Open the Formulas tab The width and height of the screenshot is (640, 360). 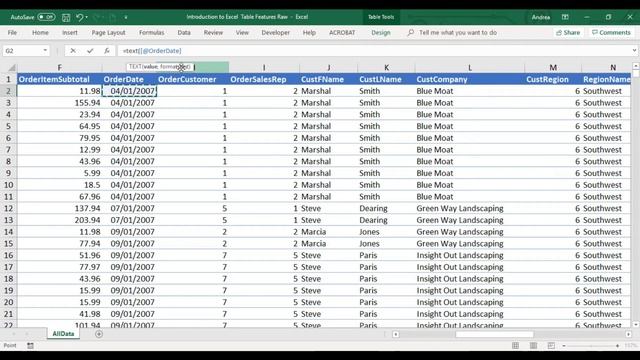(151, 32)
